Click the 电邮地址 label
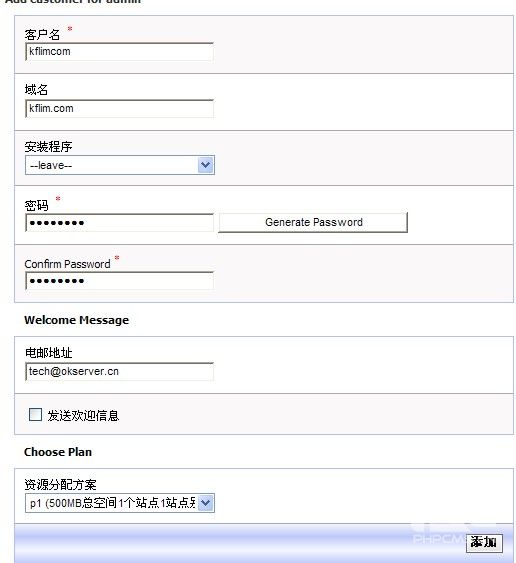Viewport: 516px width, 563px height. 48,353
